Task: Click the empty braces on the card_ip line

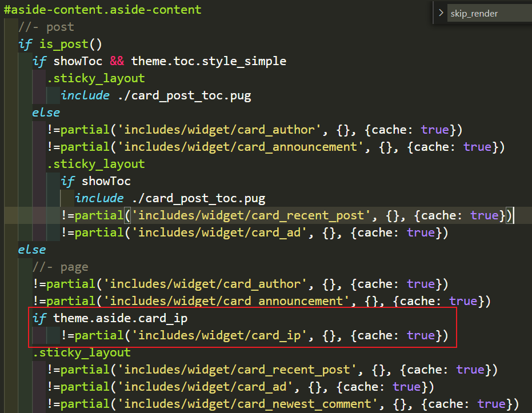Action: coord(330,335)
